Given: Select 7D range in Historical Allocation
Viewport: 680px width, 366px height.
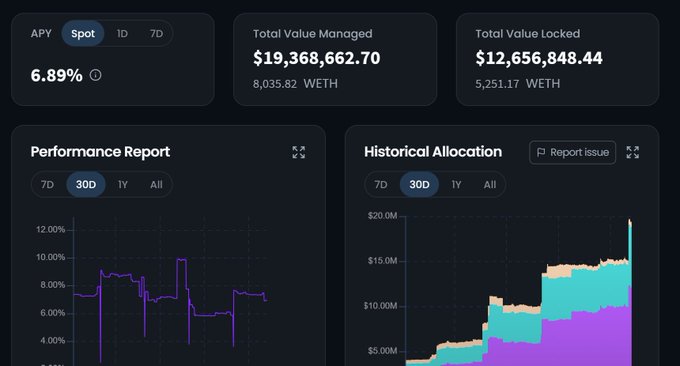Looking at the screenshot, I should pyautogui.click(x=381, y=184).
